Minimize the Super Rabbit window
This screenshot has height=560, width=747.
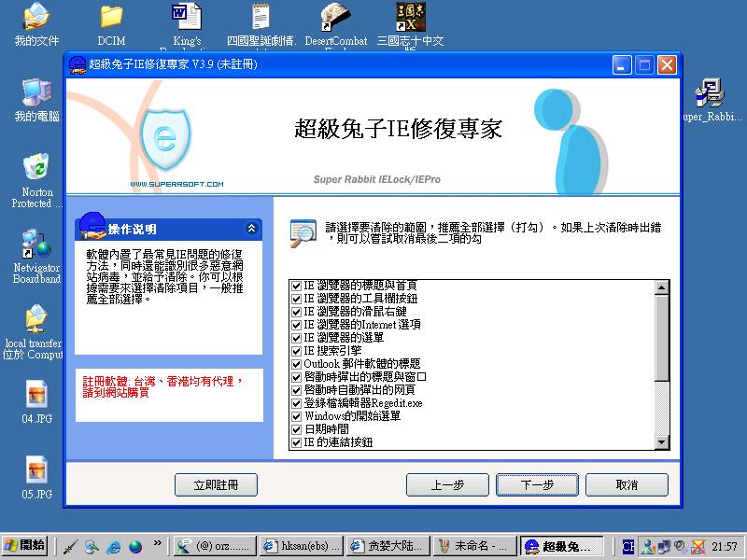tap(622, 64)
